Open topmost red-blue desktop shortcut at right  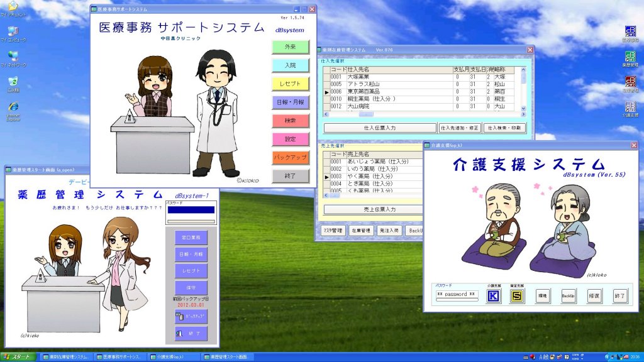(x=630, y=32)
